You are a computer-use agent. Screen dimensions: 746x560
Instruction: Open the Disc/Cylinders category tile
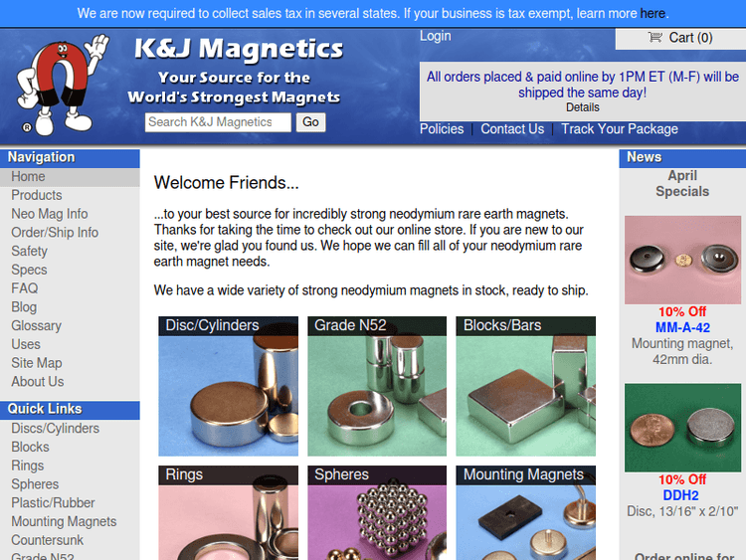229,386
